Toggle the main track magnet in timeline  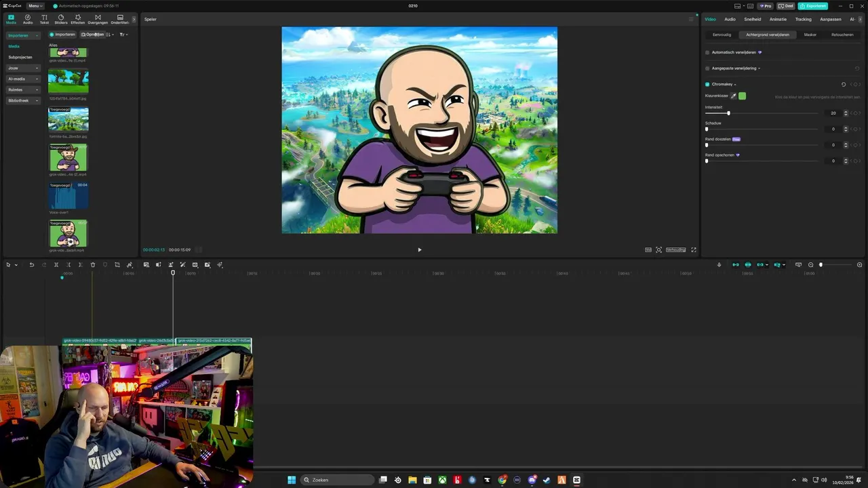click(736, 265)
